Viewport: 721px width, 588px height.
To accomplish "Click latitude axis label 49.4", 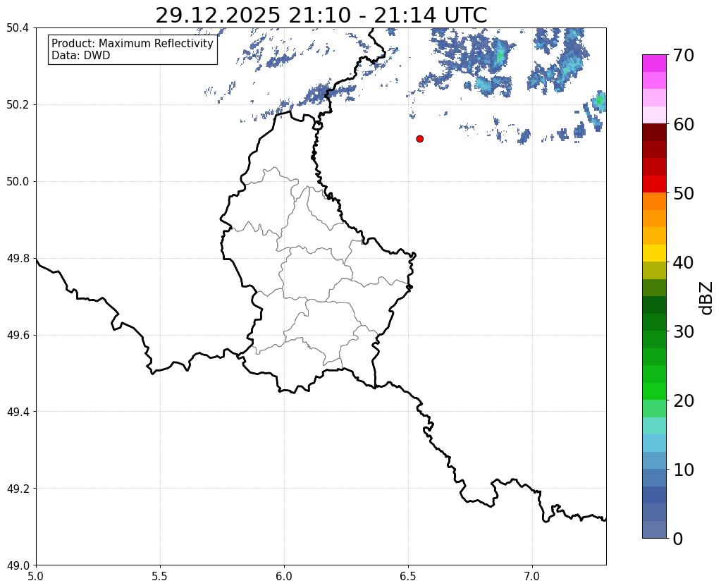I will pos(18,412).
